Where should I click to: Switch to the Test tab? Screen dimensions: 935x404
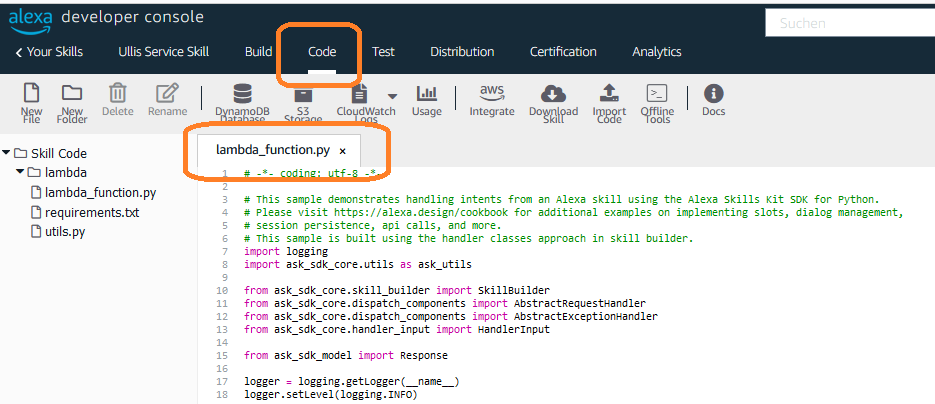(383, 52)
